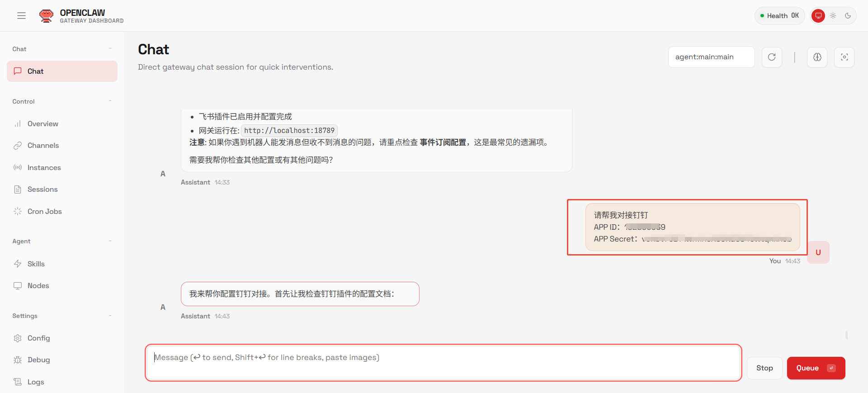868x393 pixels.
Task: Open the Skills page
Action: tap(62, 264)
